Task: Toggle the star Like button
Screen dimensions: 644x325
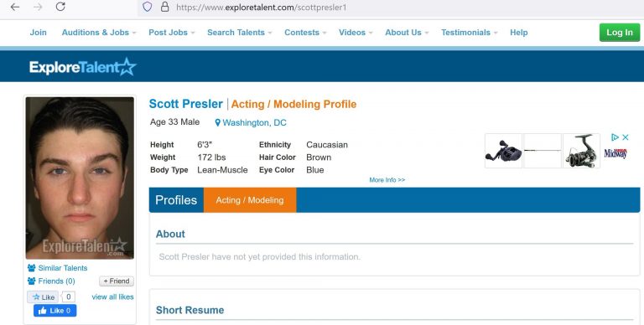Action: click(x=43, y=297)
